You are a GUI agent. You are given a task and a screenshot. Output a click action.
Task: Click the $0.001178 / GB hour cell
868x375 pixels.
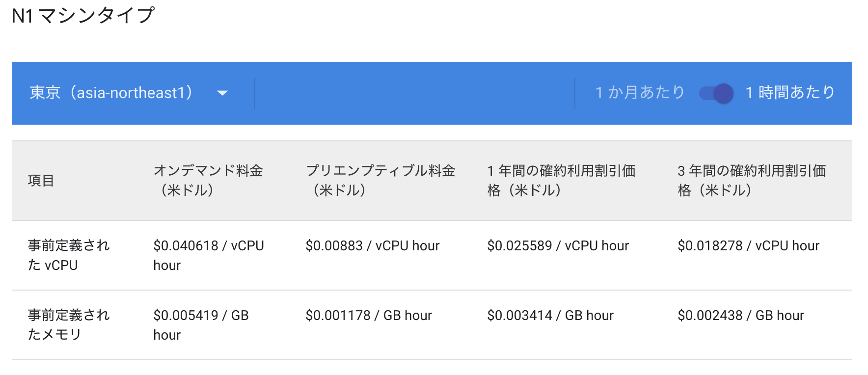[369, 315]
